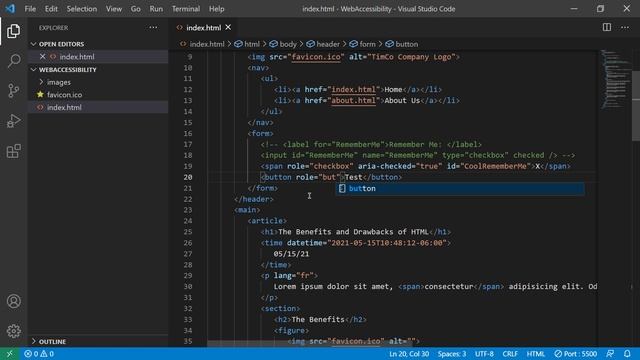Screen dimensions: 640x360
Task: Open the Run menu
Action: click(156, 9)
